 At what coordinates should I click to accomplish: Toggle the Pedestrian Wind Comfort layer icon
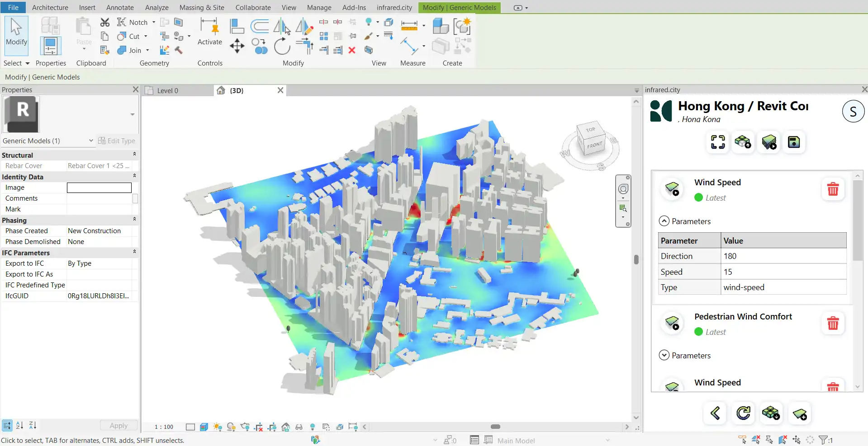672,323
